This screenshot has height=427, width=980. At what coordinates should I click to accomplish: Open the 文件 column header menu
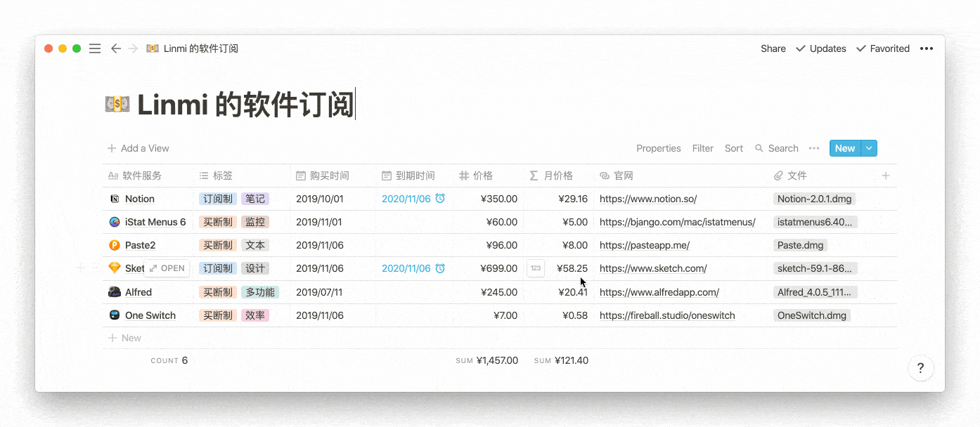[x=821, y=176]
